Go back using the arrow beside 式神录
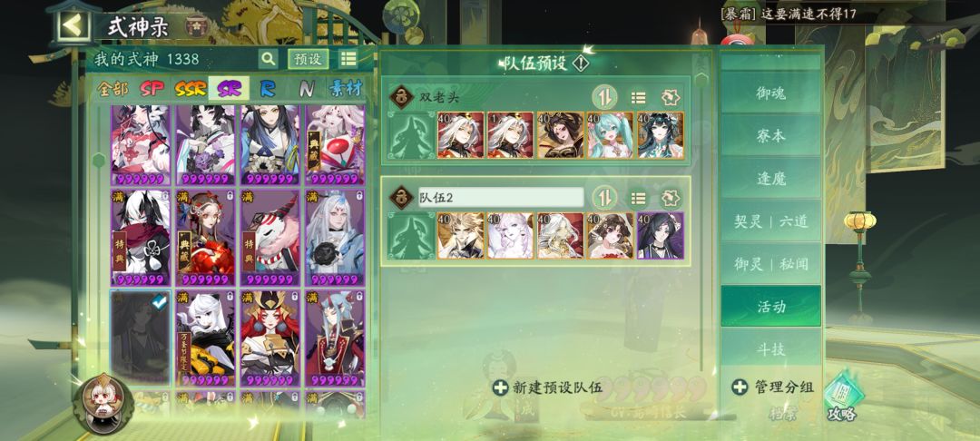Image resolution: width=980 pixels, height=441 pixels. coord(73,25)
